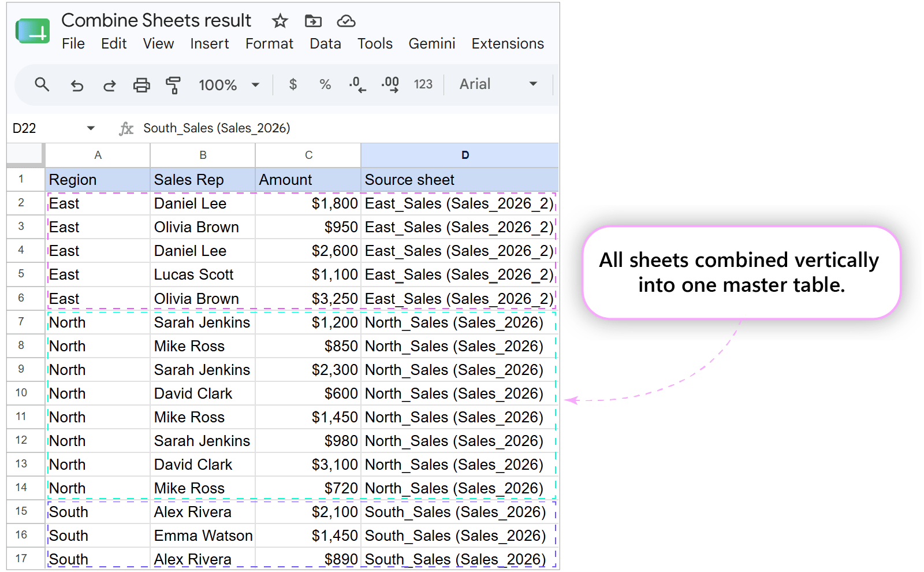The width and height of the screenshot is (924, 572).
Task: Click the document title Combine Sheets result
Action: (x=157, y=21)
